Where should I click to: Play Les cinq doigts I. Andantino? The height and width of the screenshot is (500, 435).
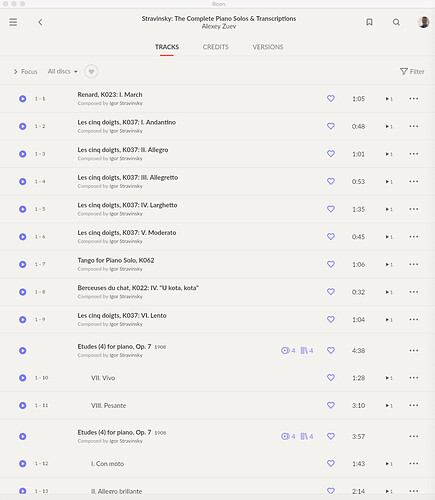[x=23, y=126]
